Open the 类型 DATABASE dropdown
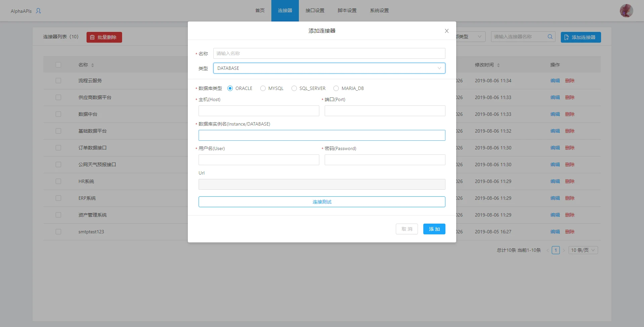Image resolution: width=644 pixels, height=327 pixels. 329,68
